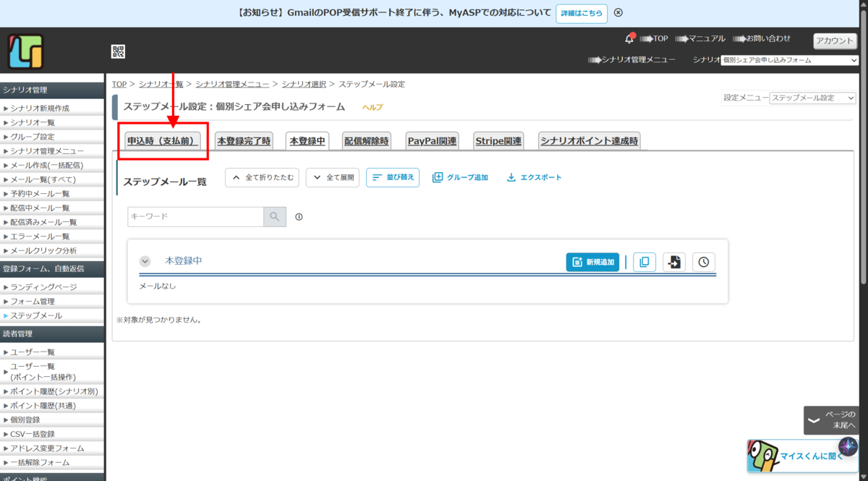
Task: Open the マニュアル header link
Action: [707, 38]
